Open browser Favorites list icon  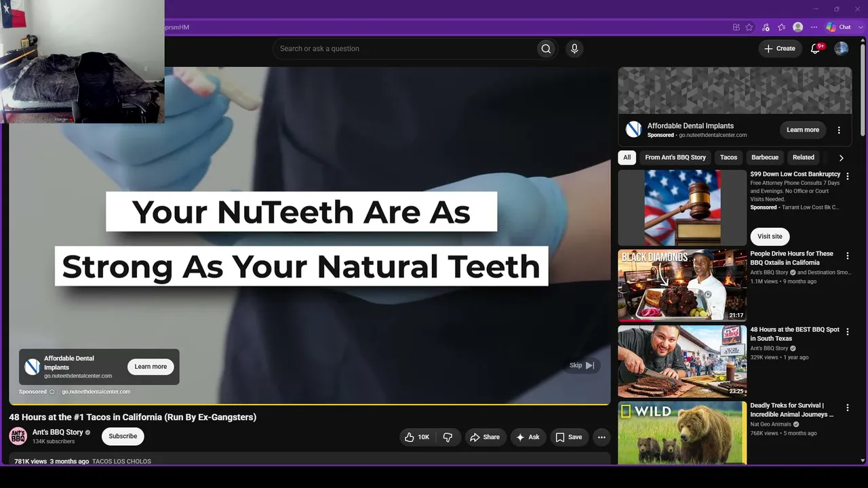pyautogui.click(x=782, y=27)
